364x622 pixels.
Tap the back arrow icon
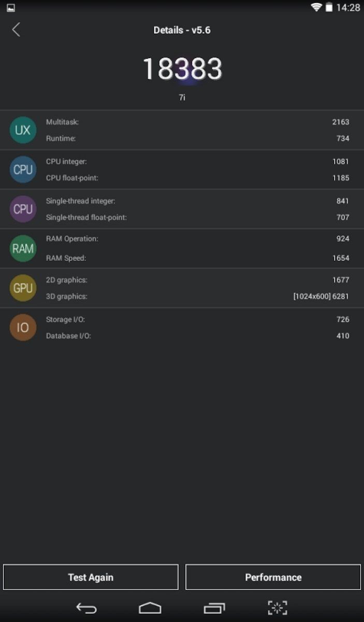(x=16, y=30)
